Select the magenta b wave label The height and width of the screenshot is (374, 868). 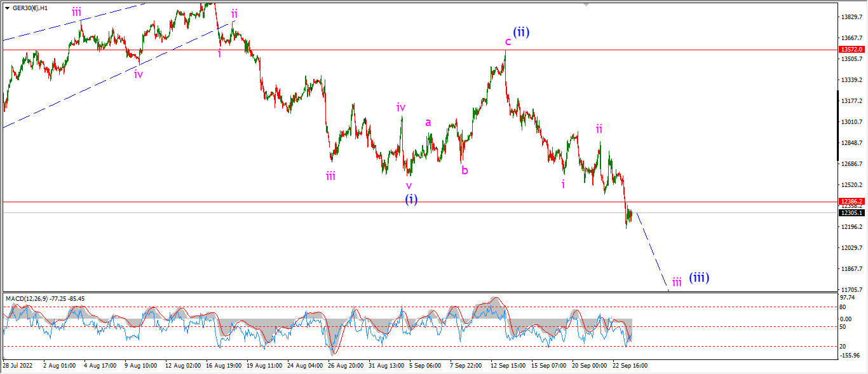tap(465, 170)
